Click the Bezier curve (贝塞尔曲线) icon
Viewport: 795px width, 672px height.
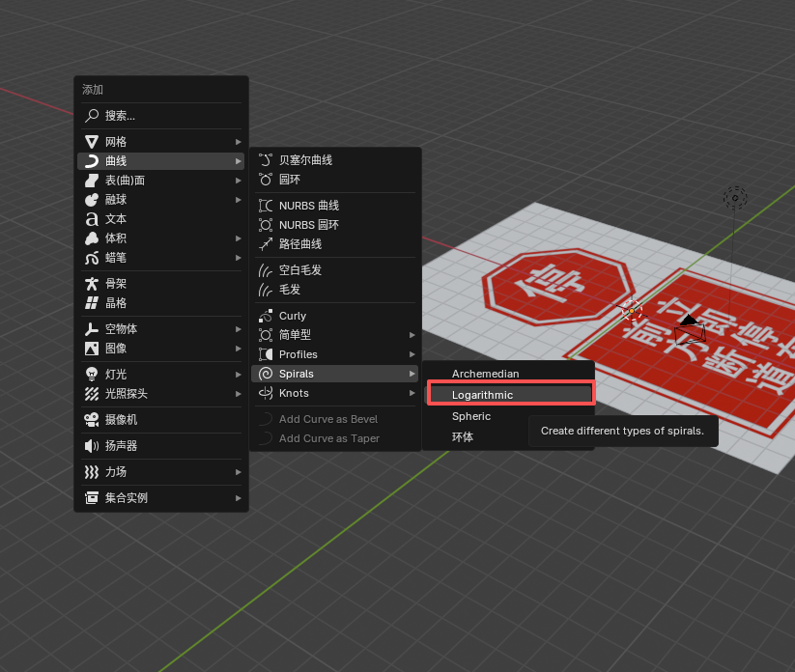266,160
